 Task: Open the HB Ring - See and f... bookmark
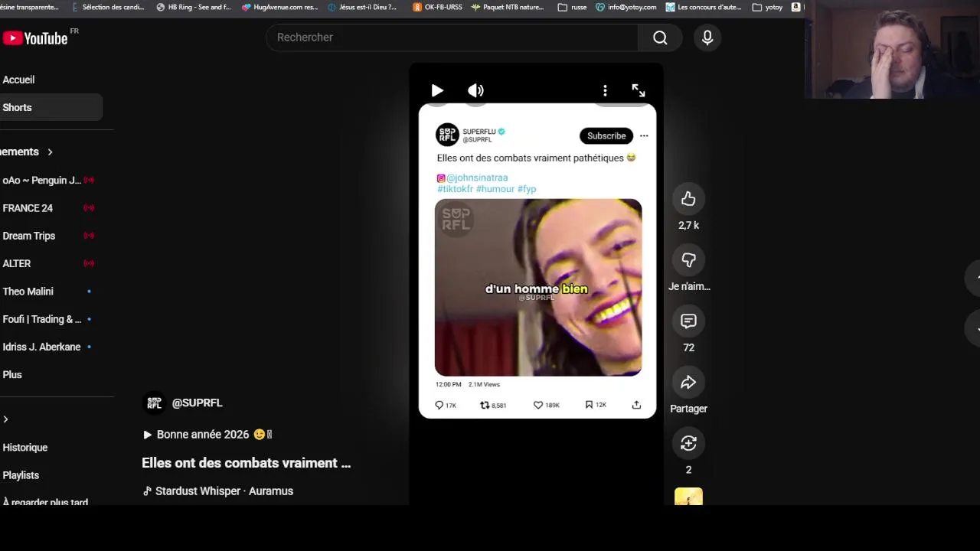[x=194, y=7]
